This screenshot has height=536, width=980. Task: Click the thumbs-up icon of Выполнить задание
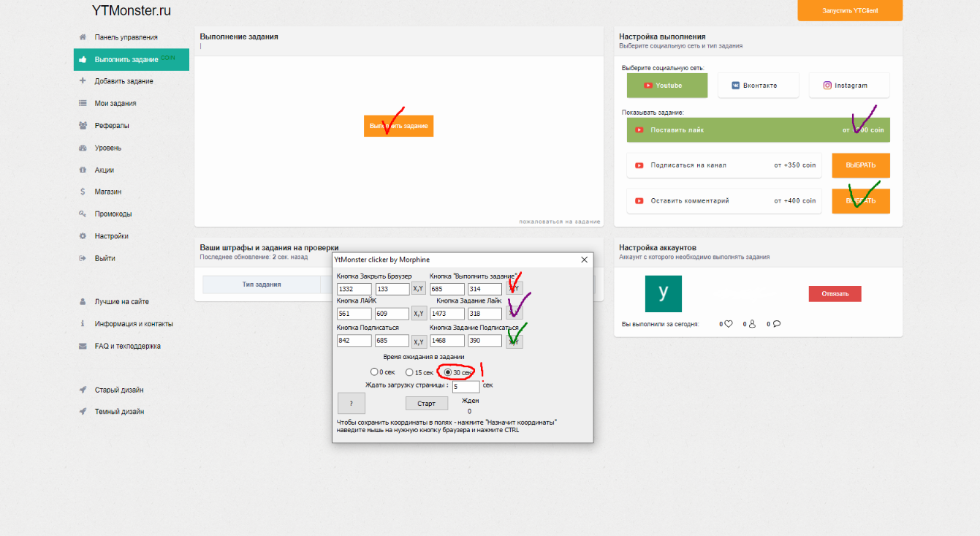click(83, 59)
